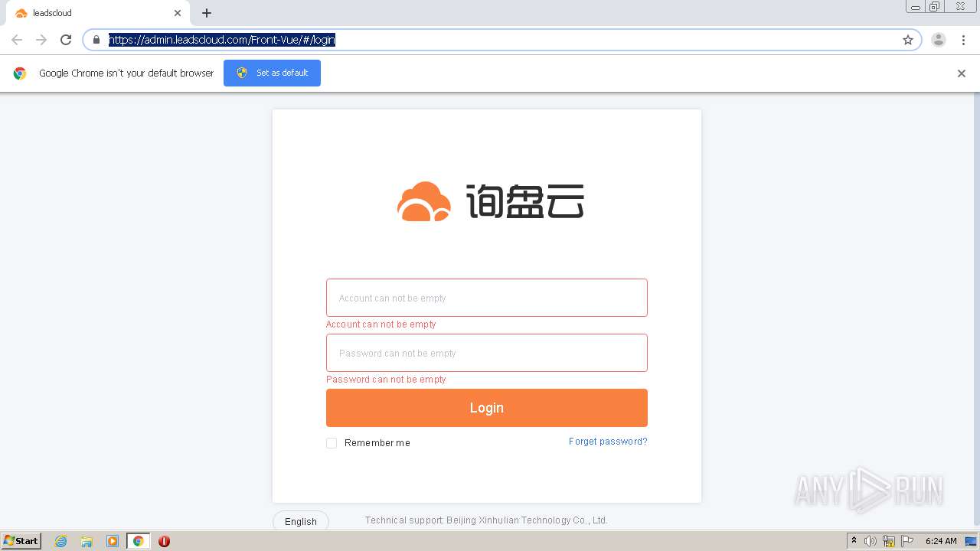Close the leadscloud tab
980x551 pixels.
tap(178, 13)
